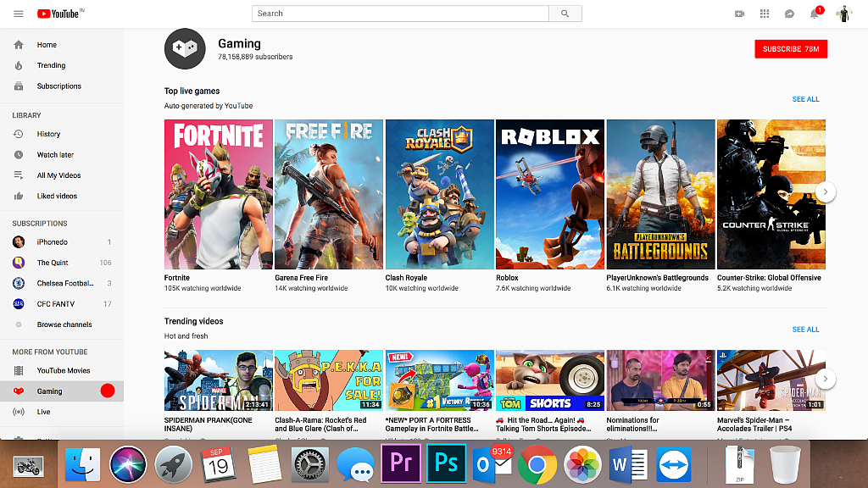Subscribe to the Gaming channel

(x=791, y=48)
